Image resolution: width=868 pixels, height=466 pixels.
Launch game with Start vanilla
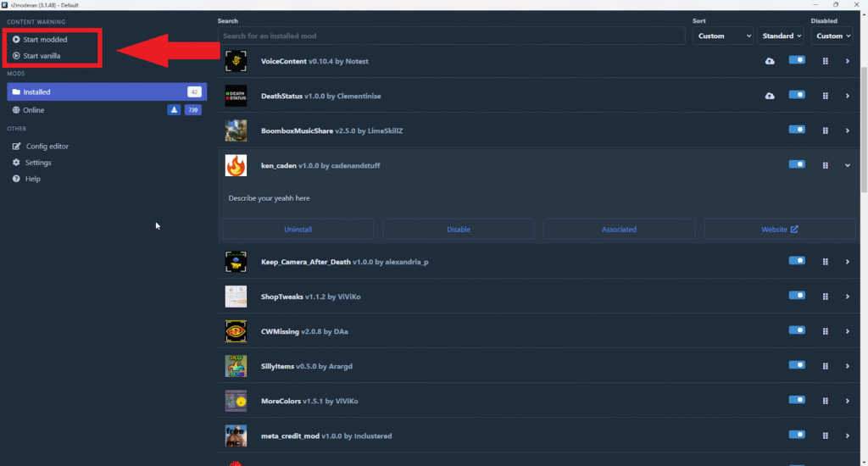pyautogui.click(x=36, y=56)
